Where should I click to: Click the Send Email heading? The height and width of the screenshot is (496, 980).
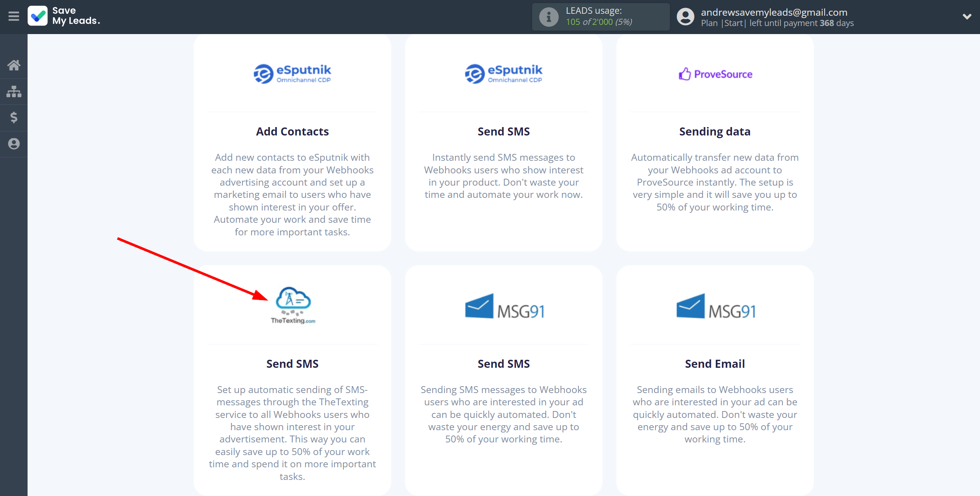(715, 364)
